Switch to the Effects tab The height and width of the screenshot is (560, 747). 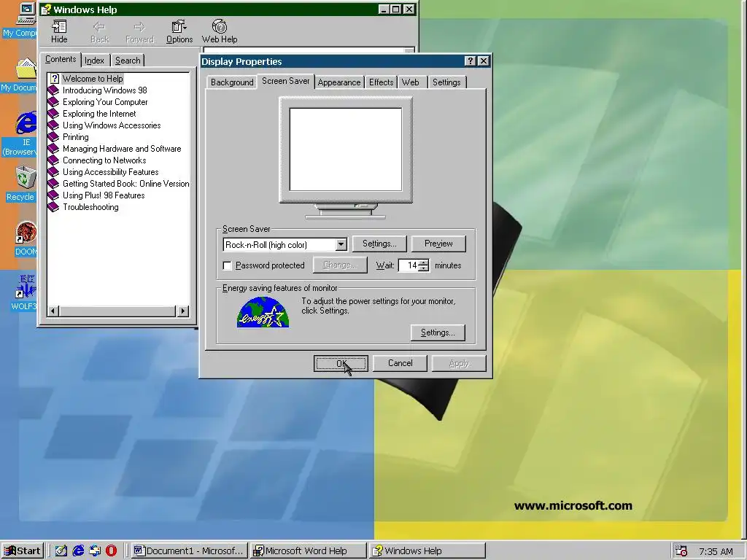[x=381, y=82]
